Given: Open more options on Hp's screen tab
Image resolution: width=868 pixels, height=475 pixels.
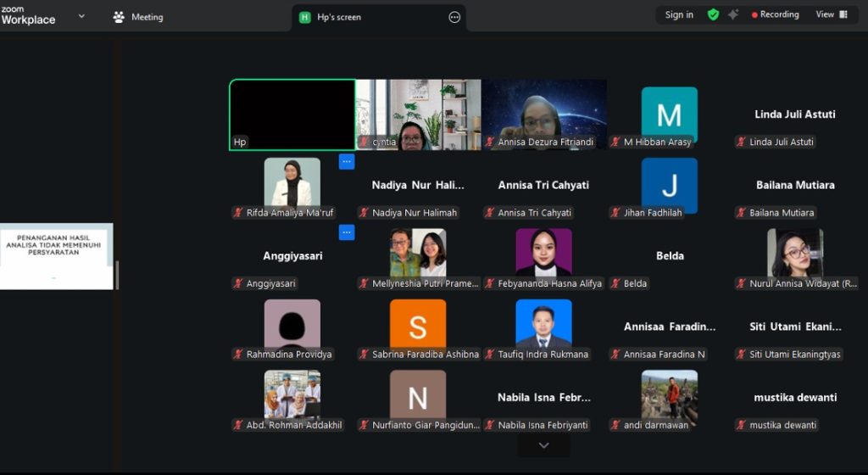Looking at the screenshot, I should (454, 17).
